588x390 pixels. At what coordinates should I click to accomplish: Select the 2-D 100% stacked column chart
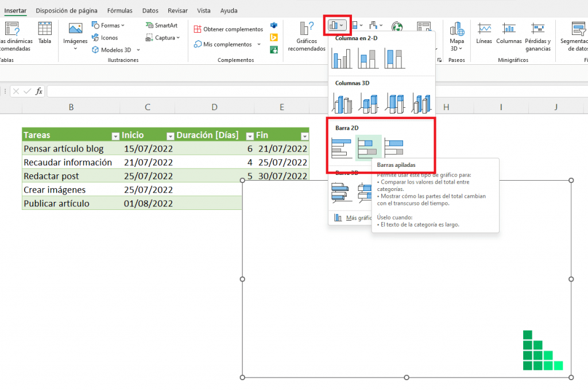(x=394, y=58)
